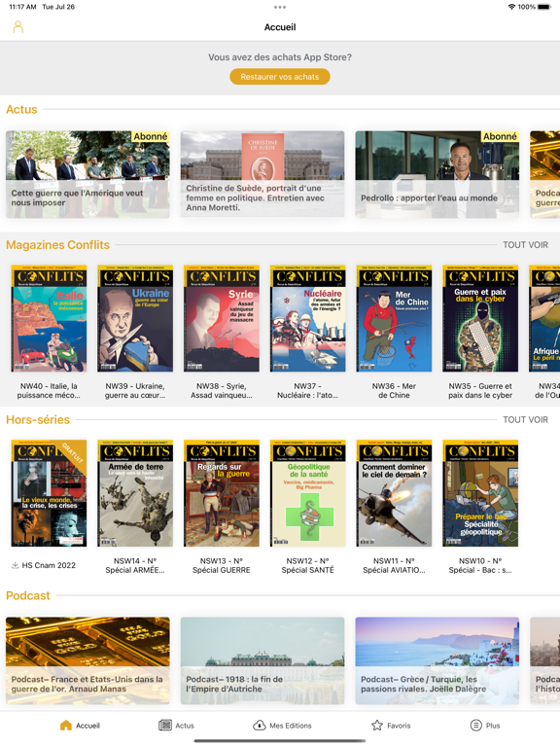Tap the download icon beside HS Cnam 2022
Screen dimensions: 560x747
(x=16, y=565)
